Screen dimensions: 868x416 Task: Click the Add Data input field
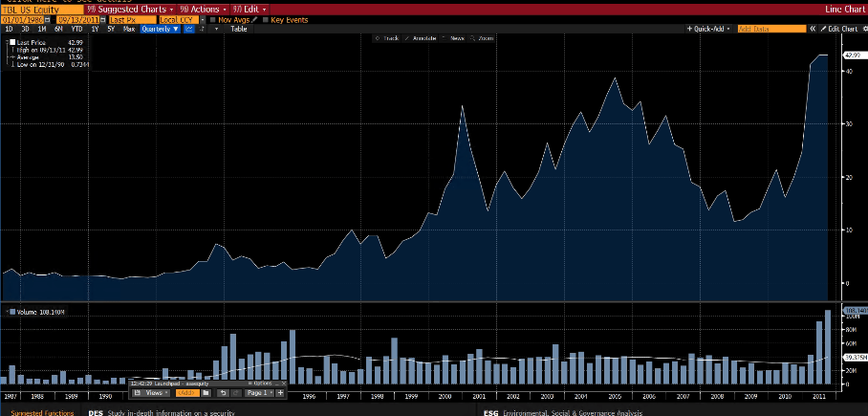(x=770, y=30)
